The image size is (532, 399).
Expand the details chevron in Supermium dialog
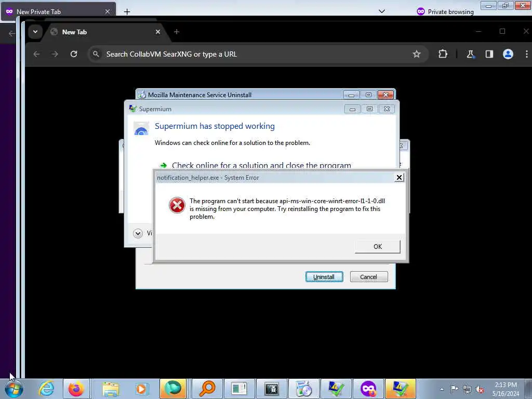pos(138,233)
